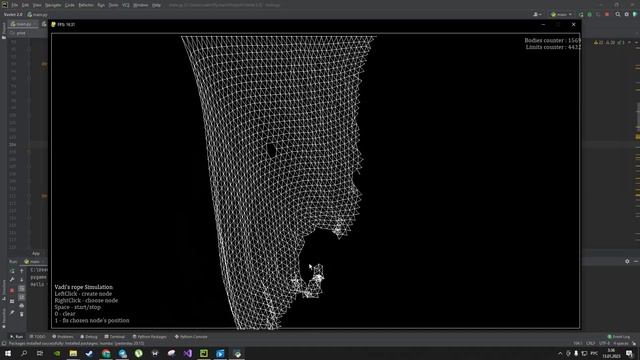Screen dimensions: 640x360
Task: Click the Search Everywhere magnifier icon
Action: point(618,15)
